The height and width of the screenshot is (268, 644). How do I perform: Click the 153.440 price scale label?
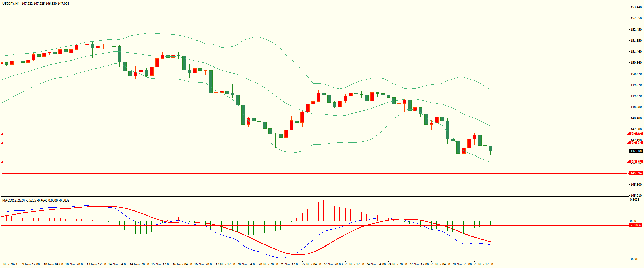636,7
